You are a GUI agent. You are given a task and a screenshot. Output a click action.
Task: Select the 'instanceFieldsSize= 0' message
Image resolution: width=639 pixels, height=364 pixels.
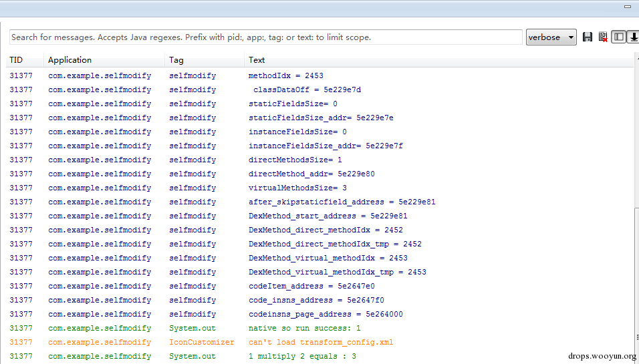coord(298,132)
